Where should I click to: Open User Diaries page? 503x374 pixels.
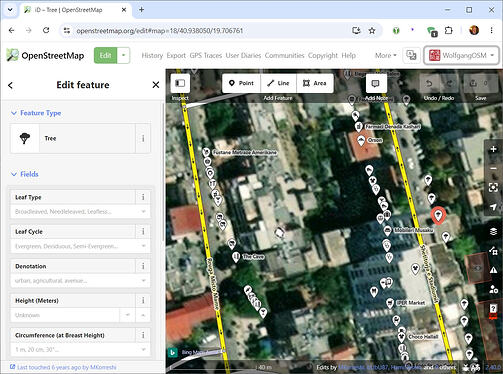pos(243,55)
